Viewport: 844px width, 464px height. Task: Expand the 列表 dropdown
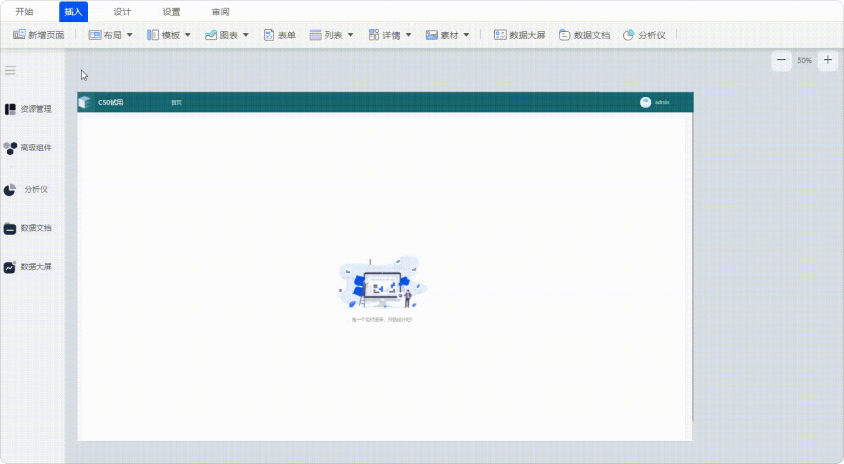coord(331,35)
